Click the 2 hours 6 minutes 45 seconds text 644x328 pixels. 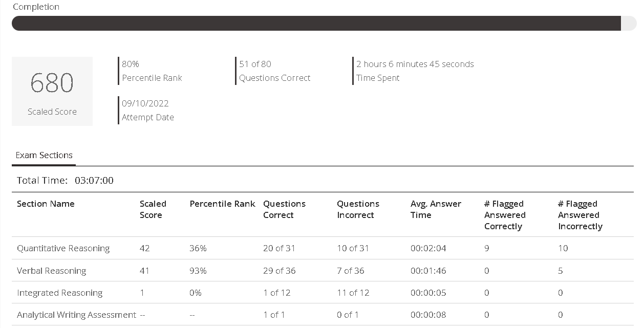415,64
